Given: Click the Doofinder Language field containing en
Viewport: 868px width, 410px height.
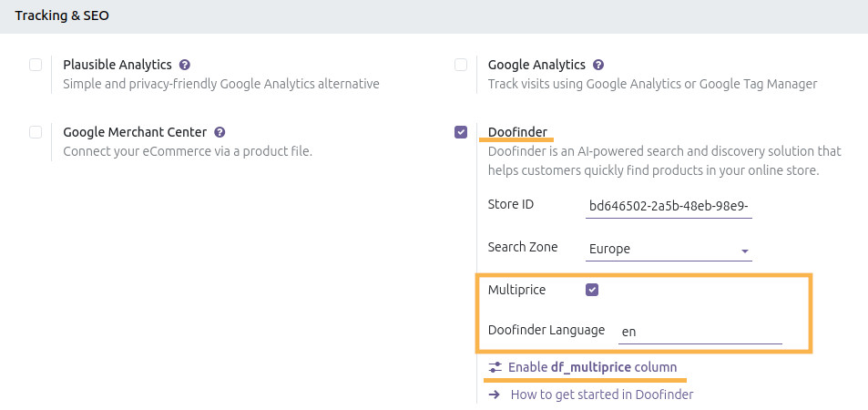Looking at the screenshot, I should [x=700, y=332].
